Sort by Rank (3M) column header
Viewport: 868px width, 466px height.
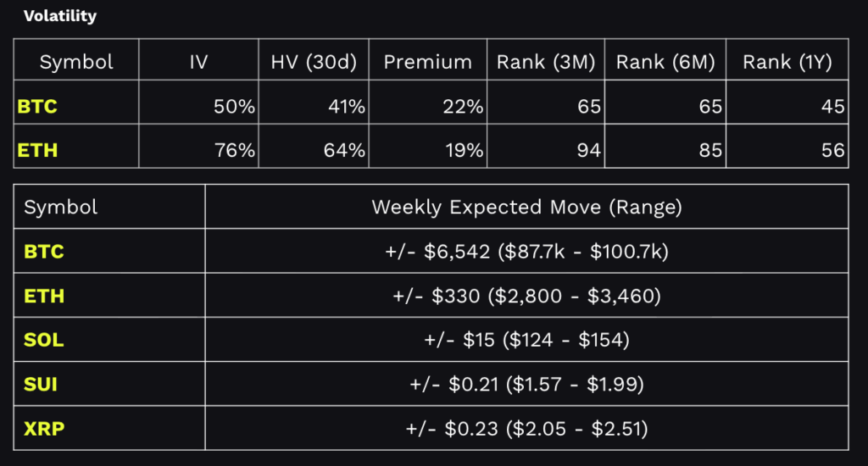click(x=546, y=62)
